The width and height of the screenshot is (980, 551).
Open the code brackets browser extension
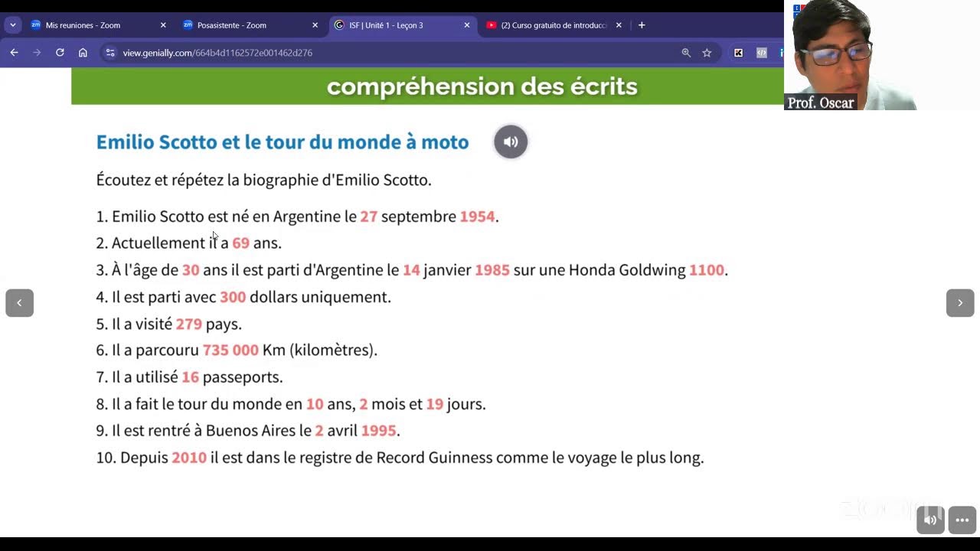(761, 53)
